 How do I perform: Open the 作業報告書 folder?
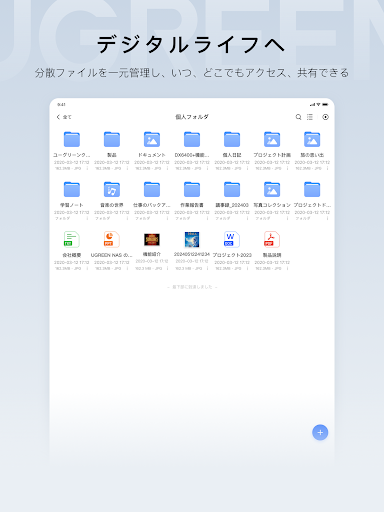coord(192,189)
